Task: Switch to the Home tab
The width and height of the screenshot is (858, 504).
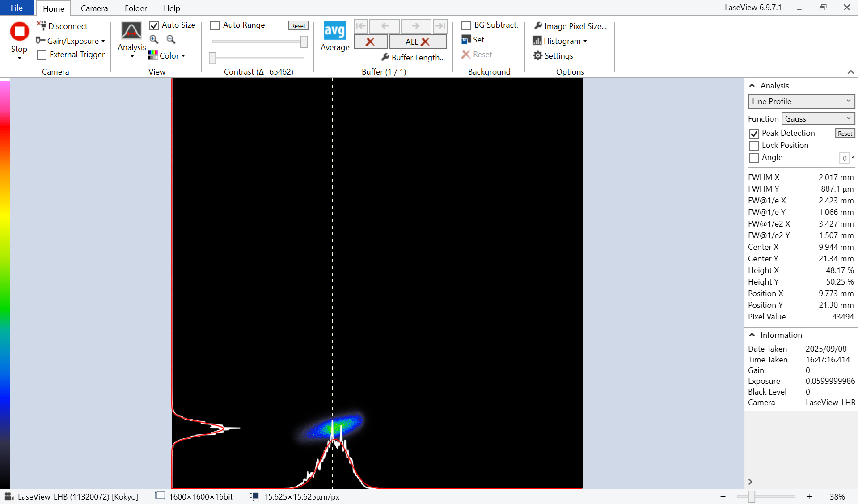Action: point(54,8)
